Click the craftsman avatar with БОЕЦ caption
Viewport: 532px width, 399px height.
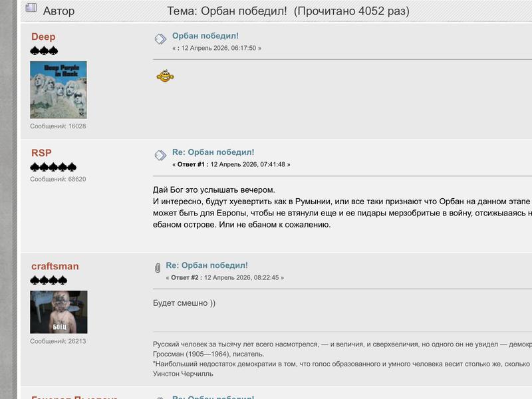pos(59,312)
